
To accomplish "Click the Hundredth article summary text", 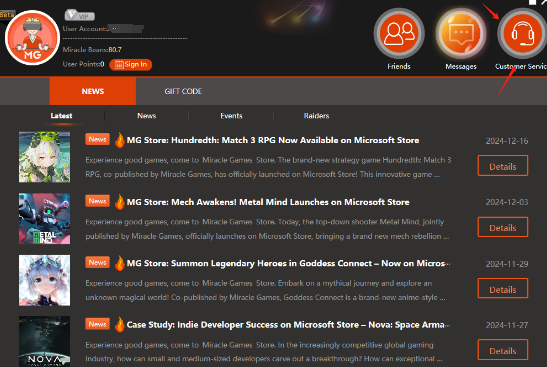I will [x=268, y=167].
